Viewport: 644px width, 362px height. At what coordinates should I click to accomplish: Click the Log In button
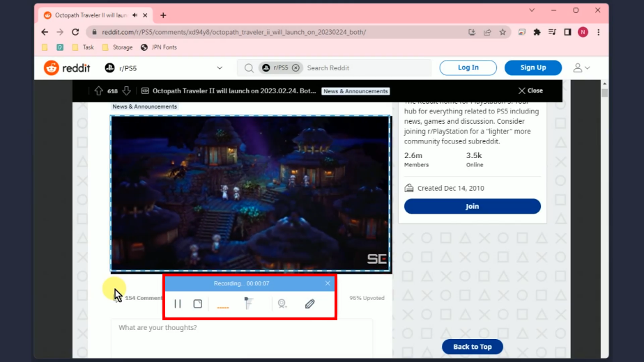[468, 68]
